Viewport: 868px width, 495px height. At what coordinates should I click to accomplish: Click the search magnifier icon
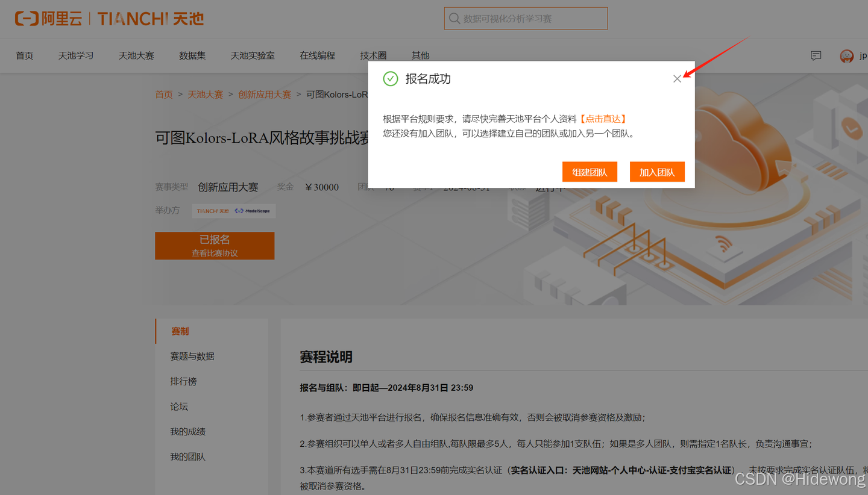[454, 19]
